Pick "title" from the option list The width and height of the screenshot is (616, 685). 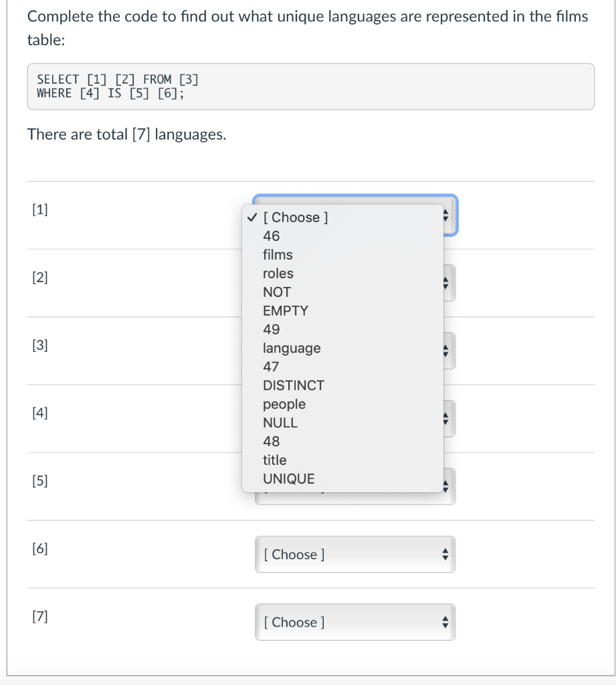(x=275, y=460)
